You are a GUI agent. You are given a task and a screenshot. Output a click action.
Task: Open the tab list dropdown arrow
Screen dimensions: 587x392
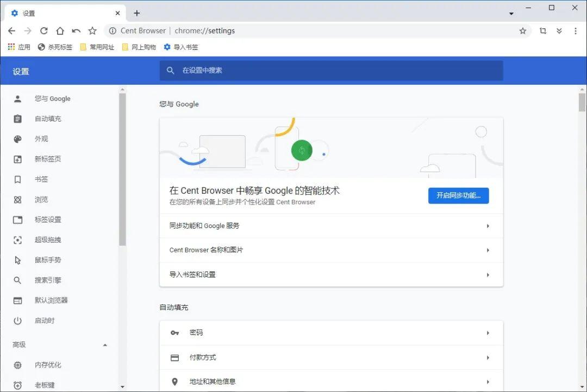pyautogui.click(x=511, y=14)
